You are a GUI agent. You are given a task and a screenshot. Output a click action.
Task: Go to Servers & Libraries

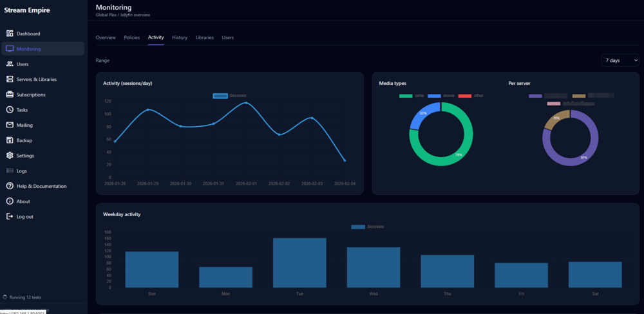pos(43,79)
